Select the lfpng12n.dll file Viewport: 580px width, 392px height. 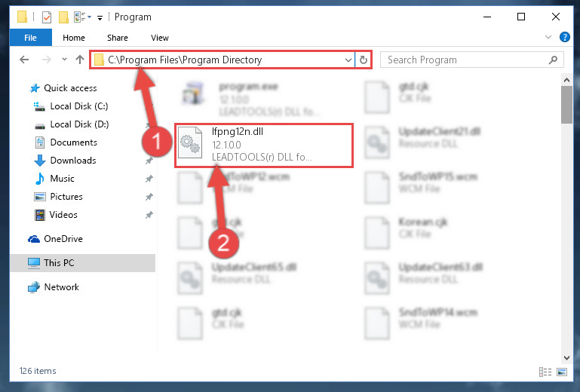[264, 145]
